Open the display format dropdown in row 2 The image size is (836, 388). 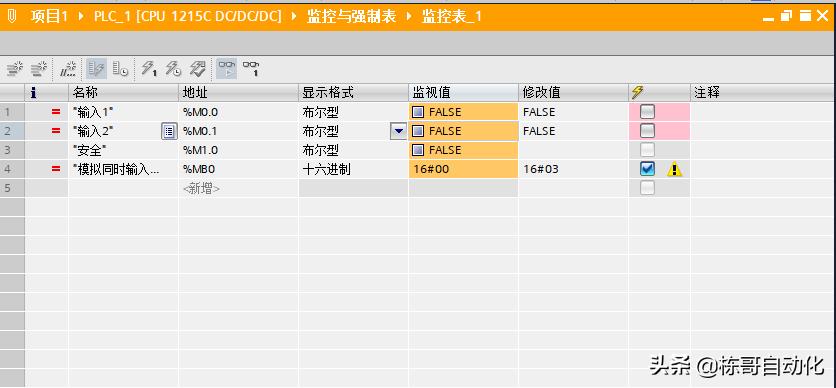398,131
